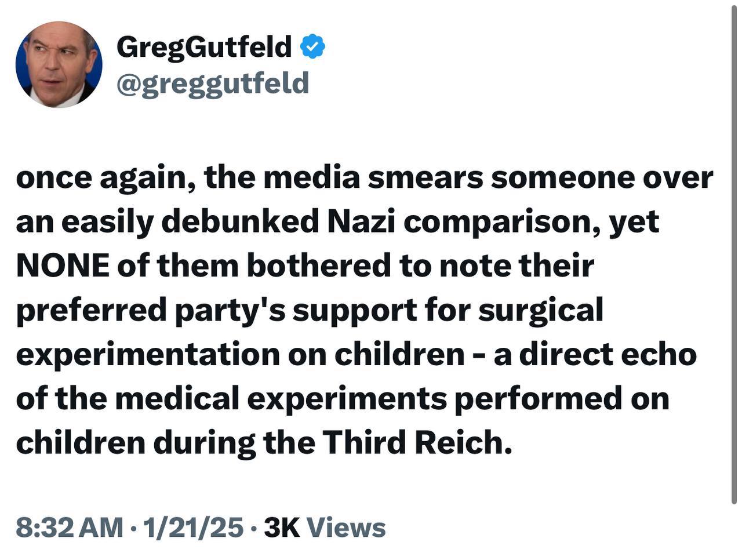742x560 pixels.
Task: Click the word experimentation in the tweet
Action: (148, 355)
